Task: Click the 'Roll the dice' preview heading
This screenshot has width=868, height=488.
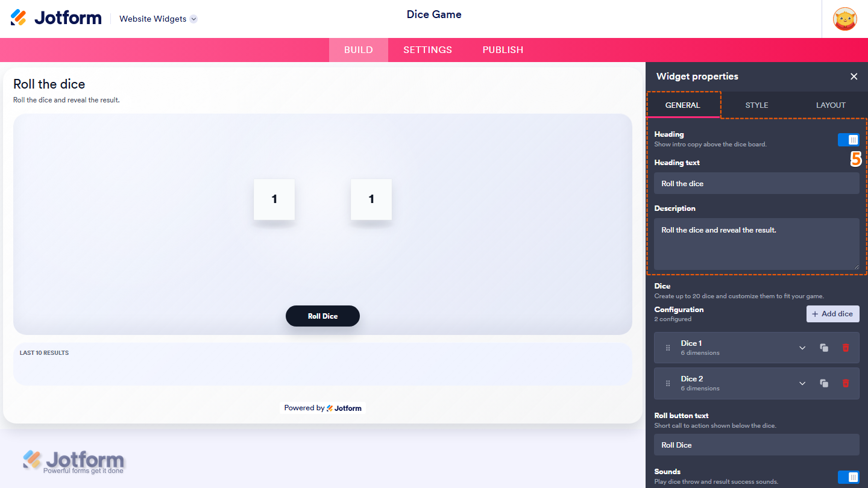Action: [49, 84]
